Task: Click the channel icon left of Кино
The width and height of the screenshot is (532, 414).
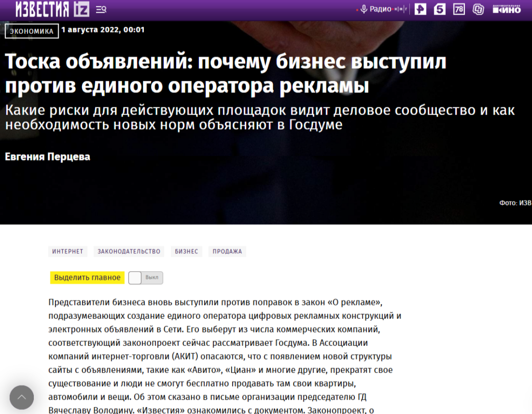Action: 478,9
